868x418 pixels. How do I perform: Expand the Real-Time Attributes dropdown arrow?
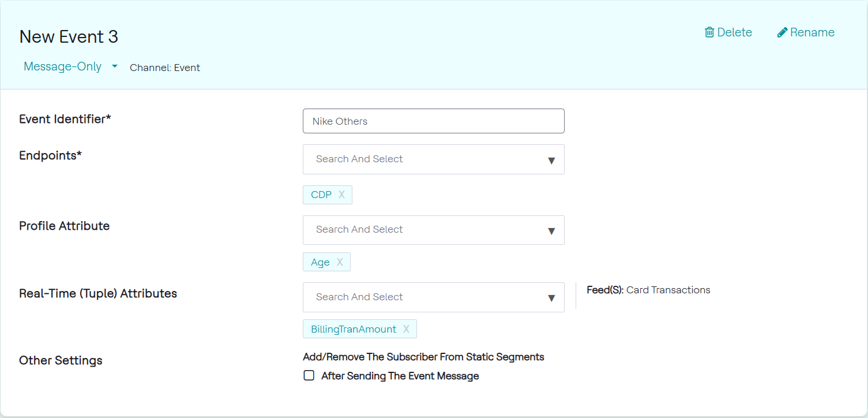point(551,298)
